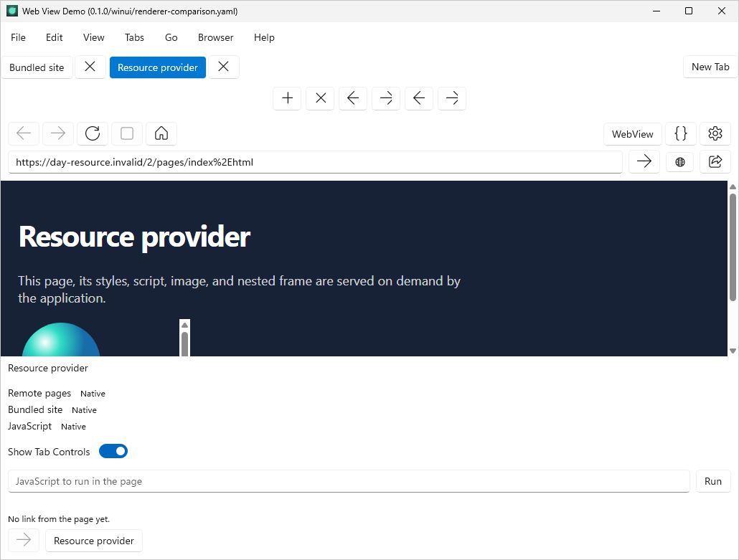Viewport: 739px width, 560px height.
Task: Stop loading with the square stop icon
Action: pos(127,134)
